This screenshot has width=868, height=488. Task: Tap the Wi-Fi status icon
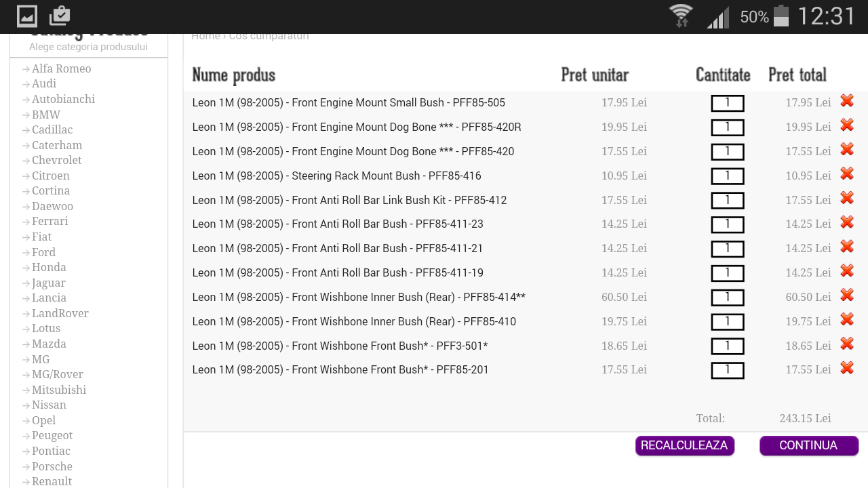tap(681, 16)
